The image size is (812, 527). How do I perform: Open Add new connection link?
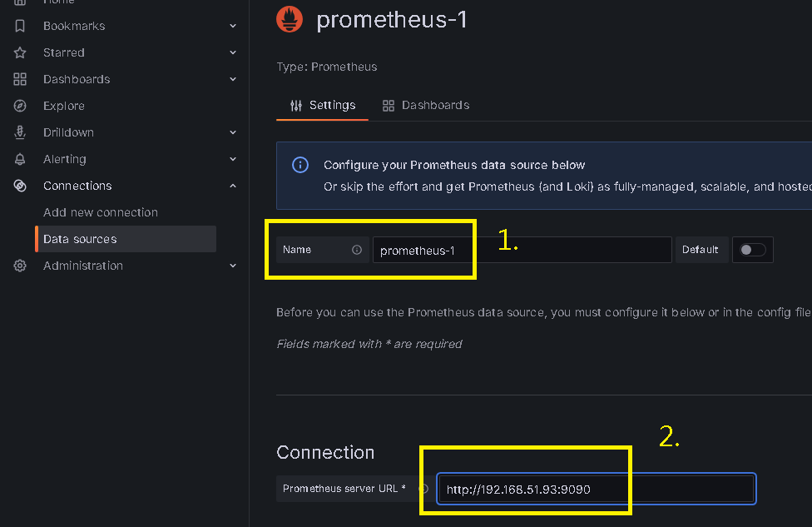[101, 212]
